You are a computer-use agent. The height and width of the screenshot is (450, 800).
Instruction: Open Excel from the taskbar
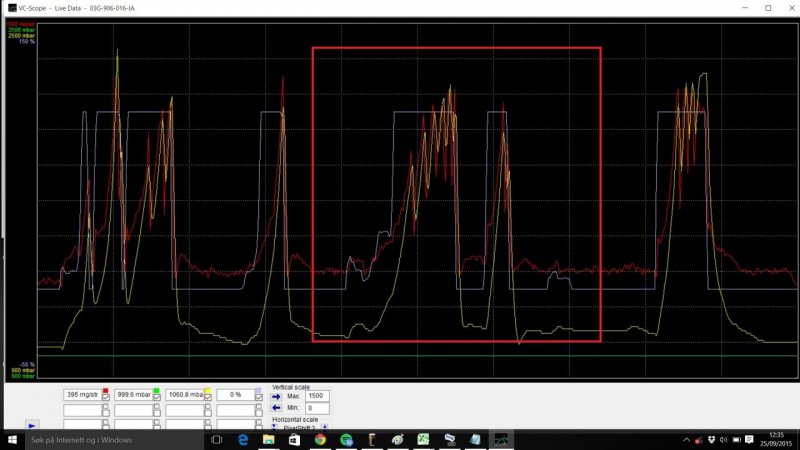point(424,439)
